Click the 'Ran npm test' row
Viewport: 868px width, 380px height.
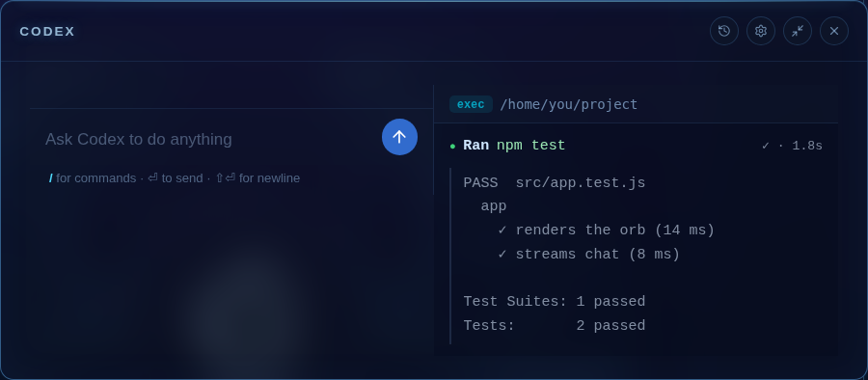coord(637,146)
